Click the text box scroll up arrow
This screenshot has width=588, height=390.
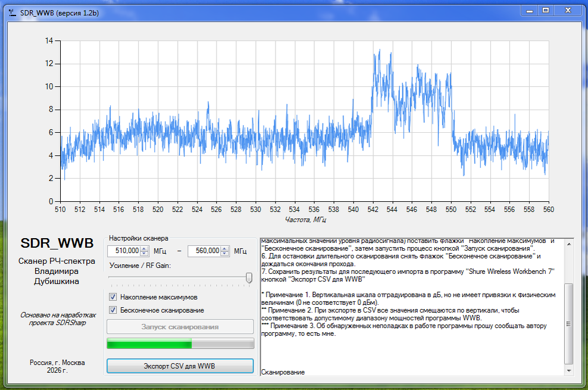569,244
